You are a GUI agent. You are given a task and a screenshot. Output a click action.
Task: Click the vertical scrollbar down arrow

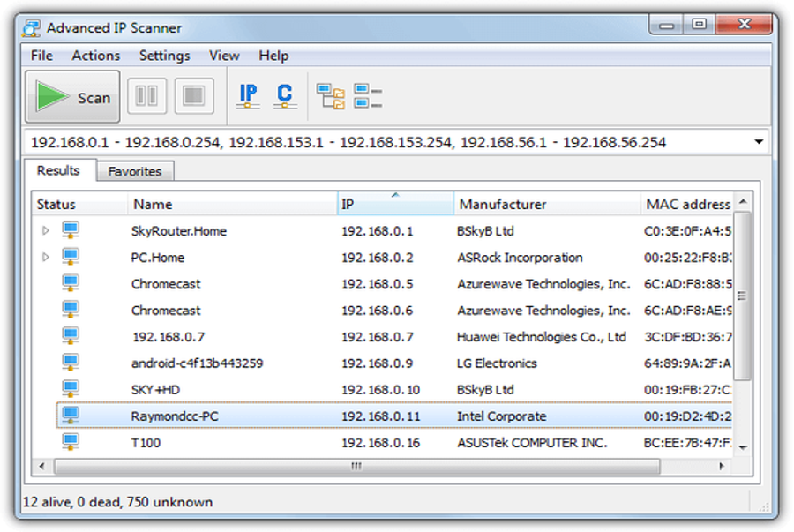[x=743, y=447]
